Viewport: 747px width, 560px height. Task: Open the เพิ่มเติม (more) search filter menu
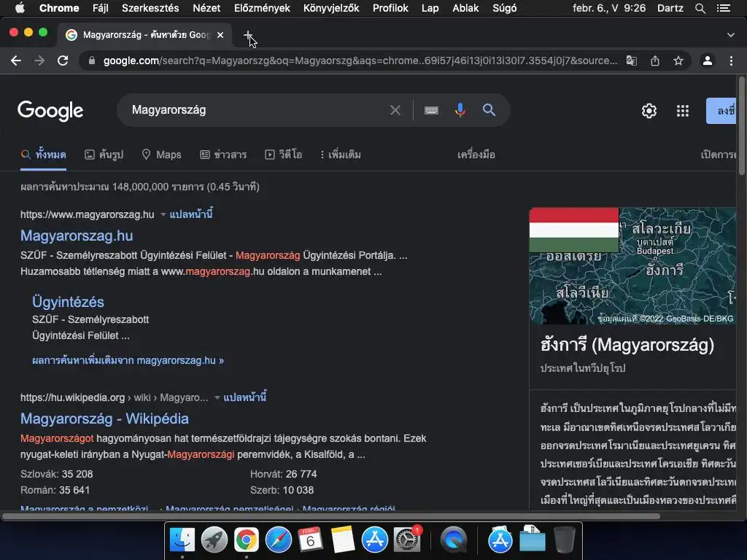(x=340, y=155)
